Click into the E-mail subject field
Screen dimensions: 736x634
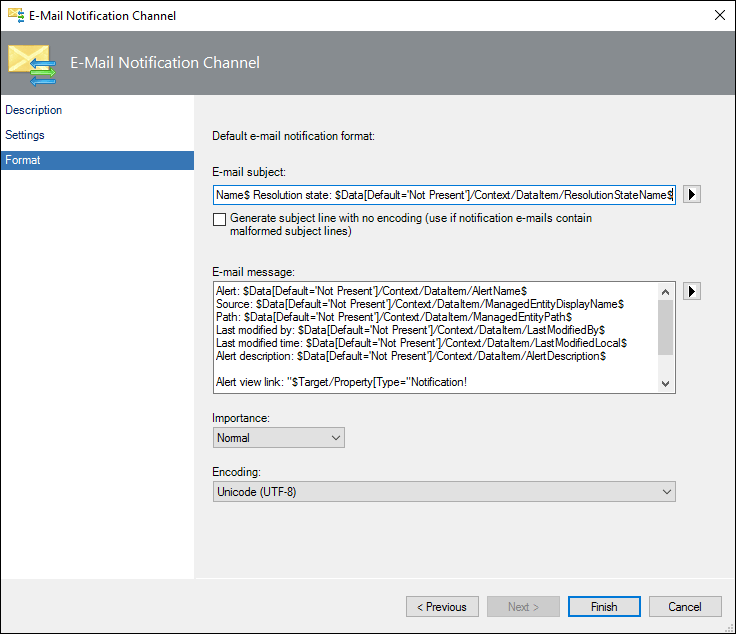coord(444,195)
